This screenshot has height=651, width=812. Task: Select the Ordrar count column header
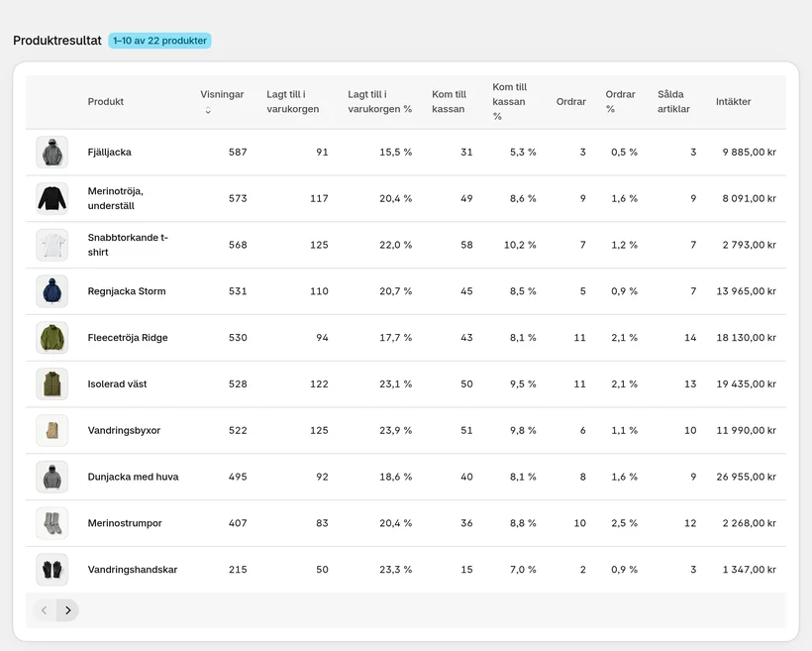571,102
